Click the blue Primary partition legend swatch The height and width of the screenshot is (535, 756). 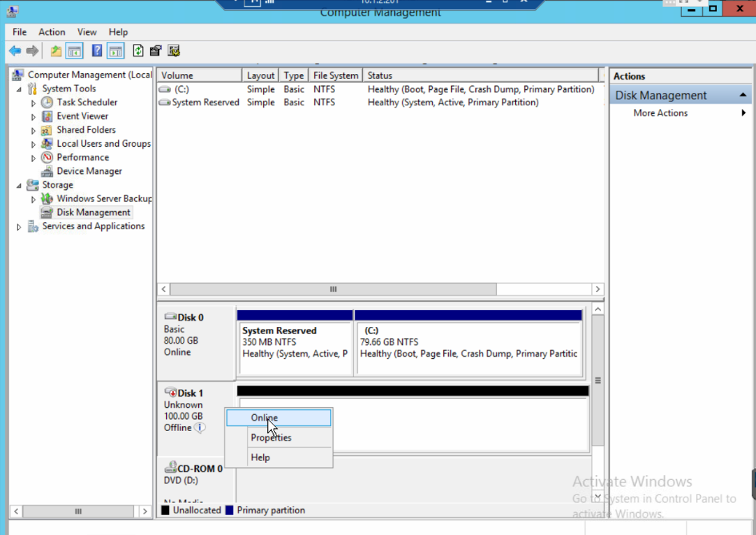click(x=230, y=511)
